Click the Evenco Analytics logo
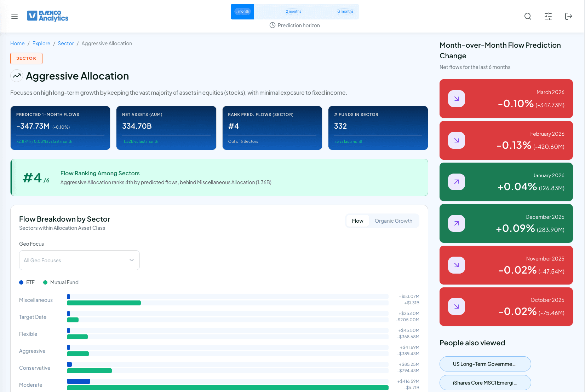 point(48,16)
